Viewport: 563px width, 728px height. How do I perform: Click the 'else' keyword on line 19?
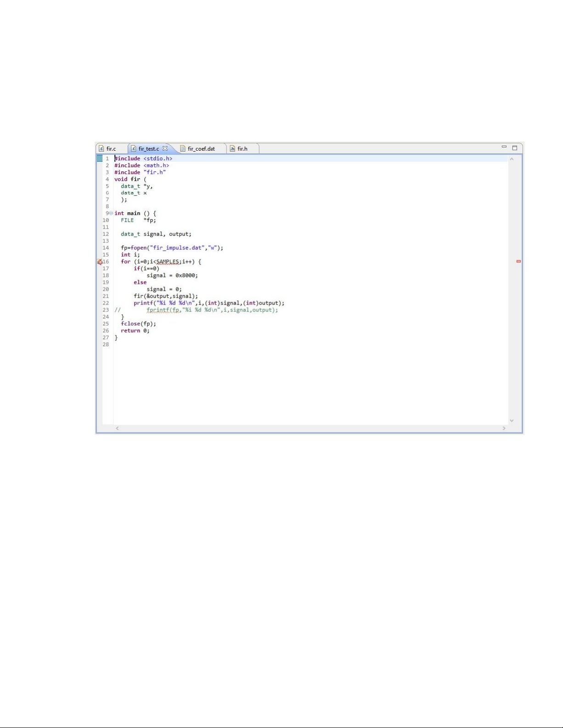click(140, 282)
